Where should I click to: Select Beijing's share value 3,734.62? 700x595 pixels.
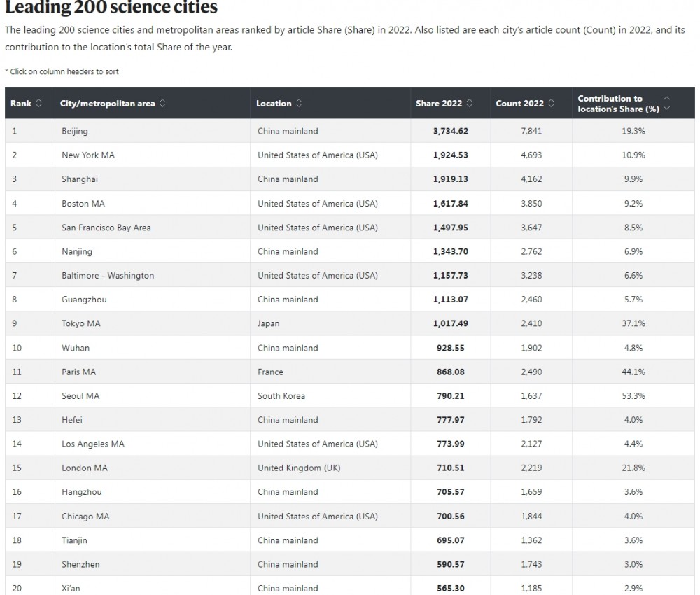(451, 131)
